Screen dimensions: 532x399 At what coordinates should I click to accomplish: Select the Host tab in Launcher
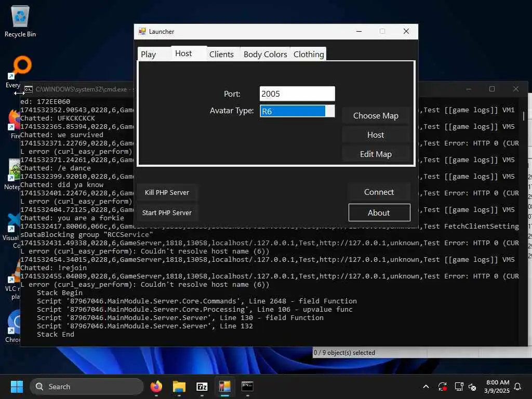coord(189,54)
